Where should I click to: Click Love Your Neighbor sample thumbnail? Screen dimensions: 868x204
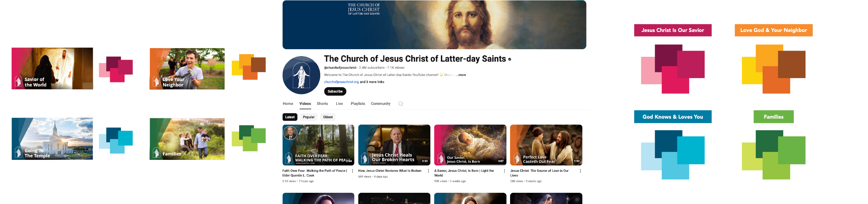pos(187,69)
